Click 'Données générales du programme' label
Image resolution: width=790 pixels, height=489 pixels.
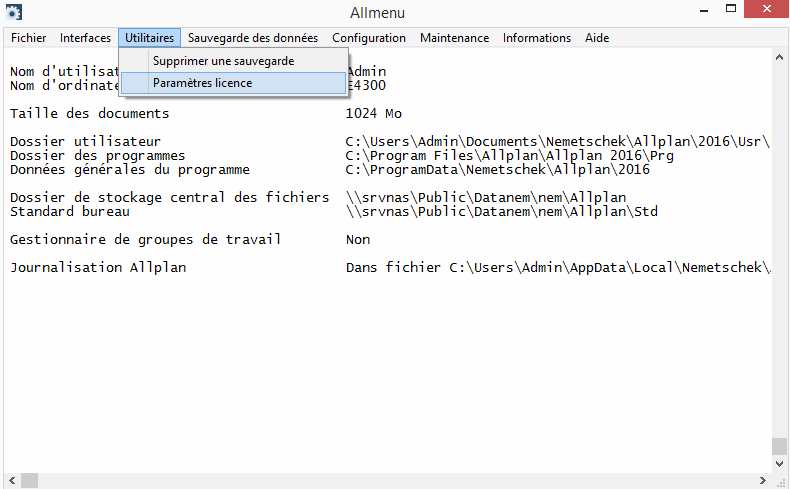tap(130, 170)
